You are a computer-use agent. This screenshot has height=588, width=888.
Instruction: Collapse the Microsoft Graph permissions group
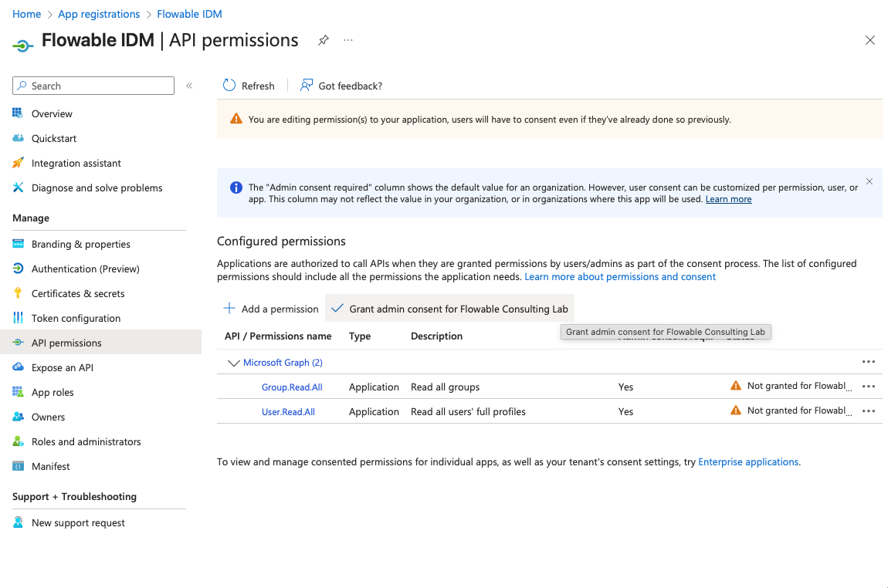[233, 363]
